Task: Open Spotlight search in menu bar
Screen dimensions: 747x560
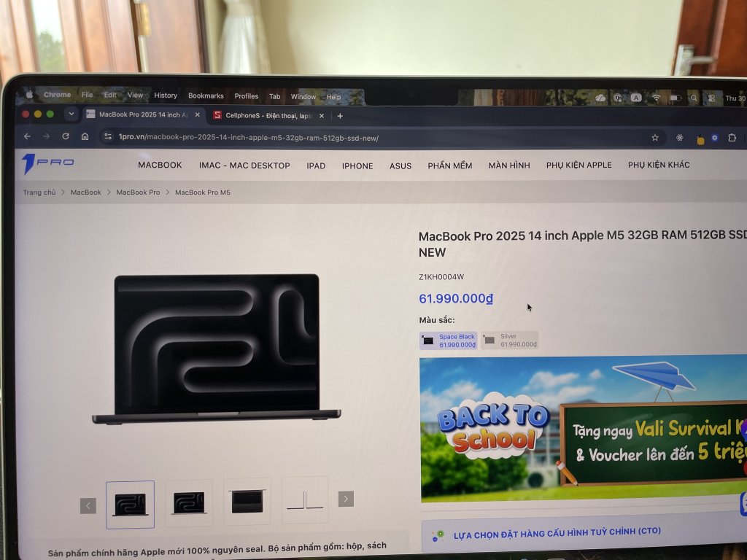Action: coord(694,98)
